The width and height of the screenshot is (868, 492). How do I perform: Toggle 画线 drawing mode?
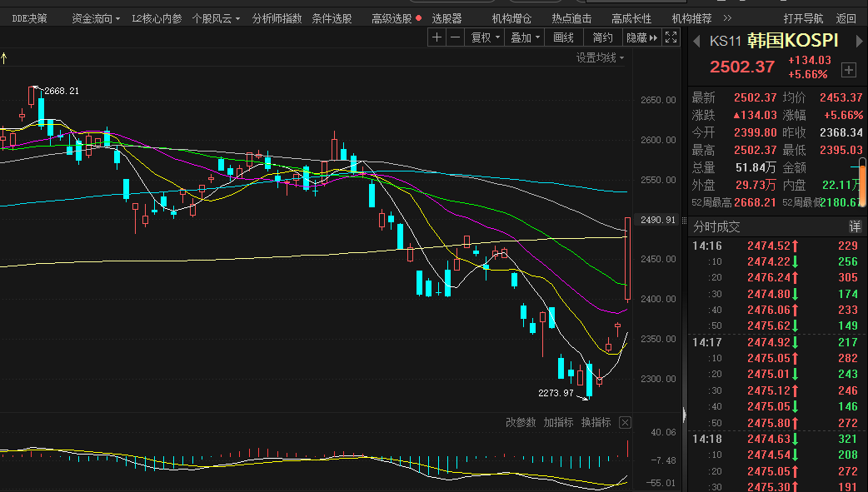(x=564, y=37)
